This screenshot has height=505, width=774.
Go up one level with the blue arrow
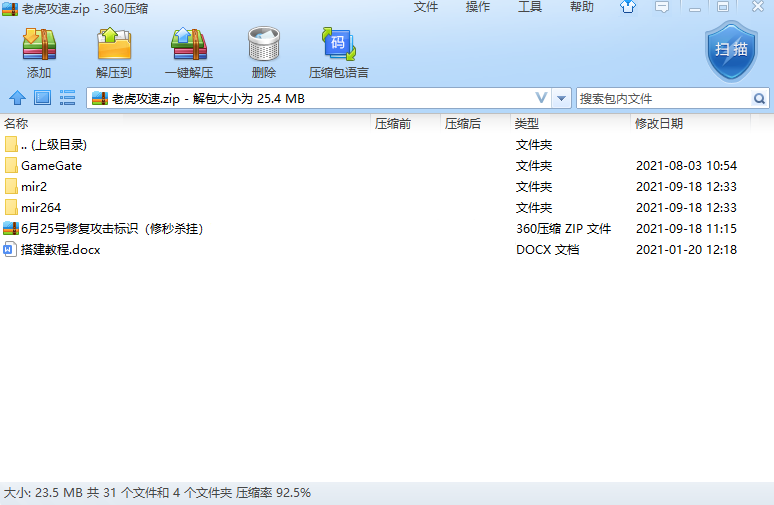click(x=17, y=98)
